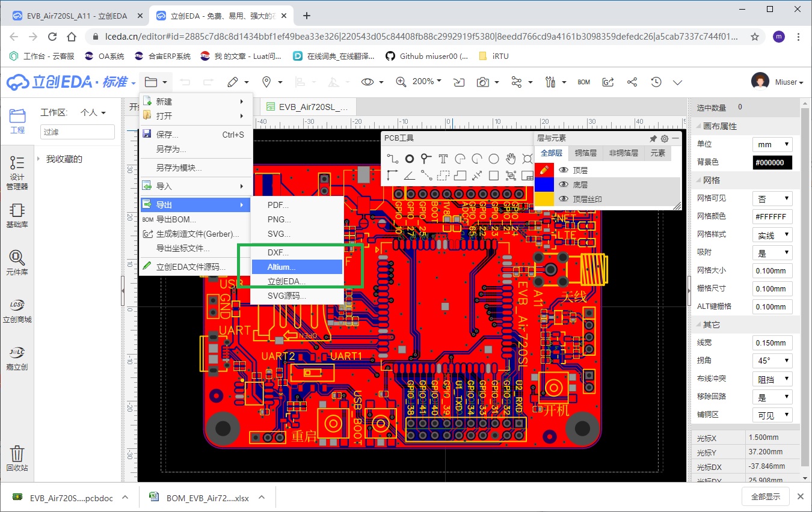Open the 网格可见 dropdown
This screenshot has height=512, width=812.
pos(772,198)
